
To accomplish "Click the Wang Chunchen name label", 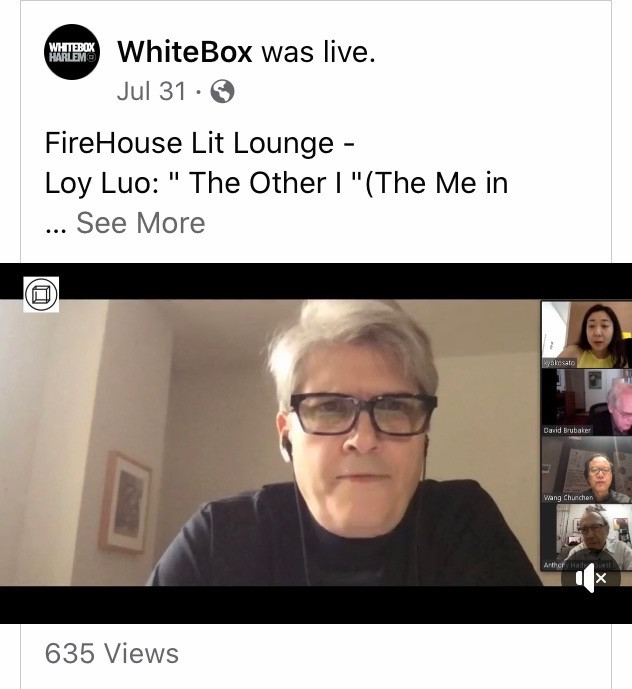I will (568, 498).
